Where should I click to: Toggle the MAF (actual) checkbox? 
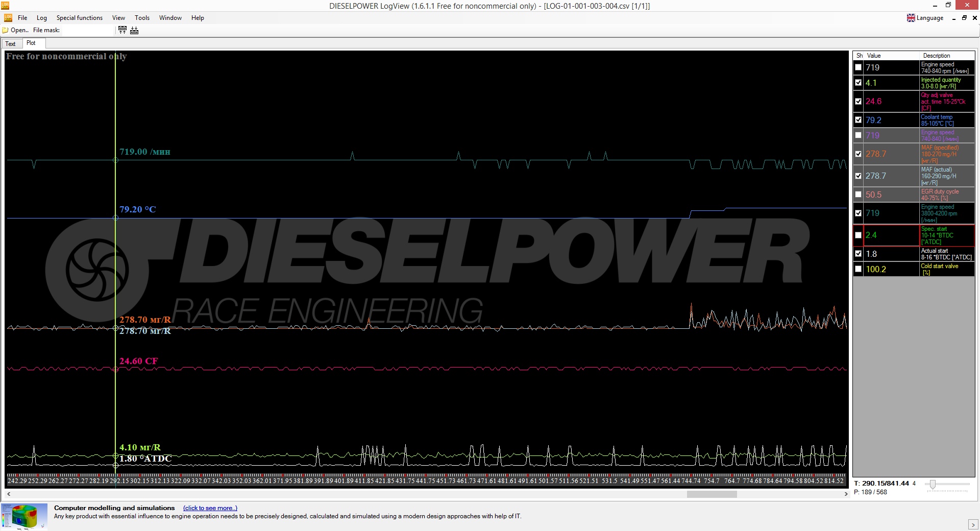(859, 176)
